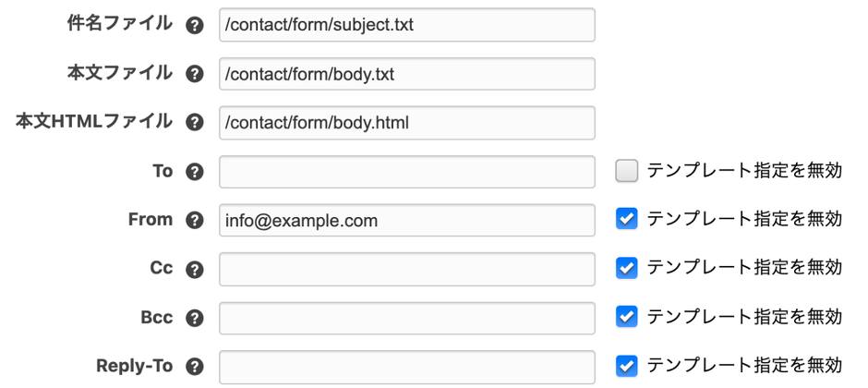
Task: Enable テンプレート指定を無効 checkbox for To
Action: pos(627,171)
